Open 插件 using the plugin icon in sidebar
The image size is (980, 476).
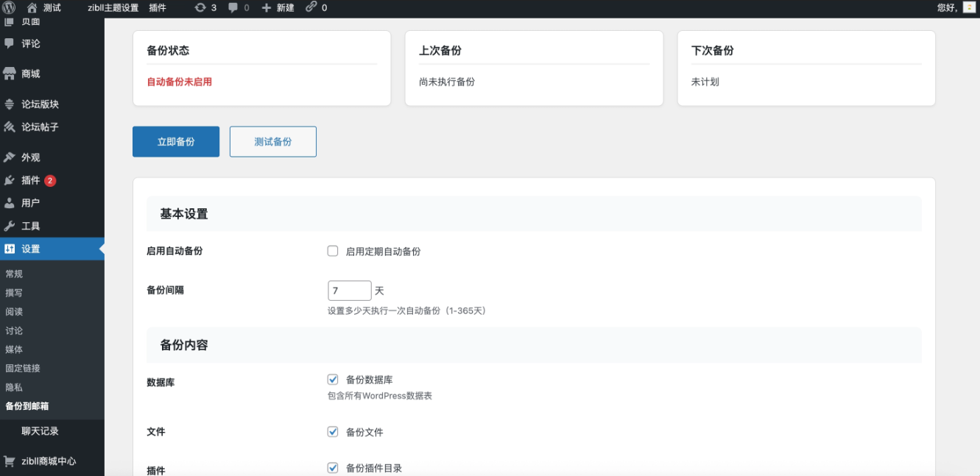click(9, 180)
